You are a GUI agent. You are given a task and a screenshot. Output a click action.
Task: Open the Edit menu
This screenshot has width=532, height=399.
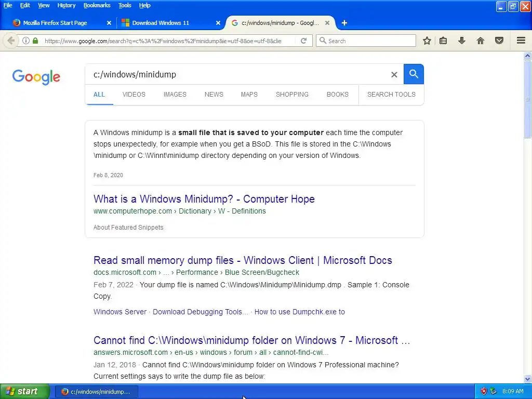[x=25, y=5]
